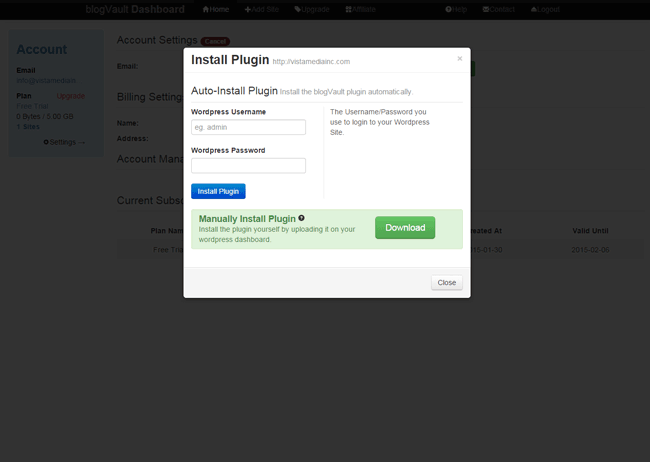Click the blogVault Dashboard brand title
Screen dimensions: 650x462
(x=135, y=9)
